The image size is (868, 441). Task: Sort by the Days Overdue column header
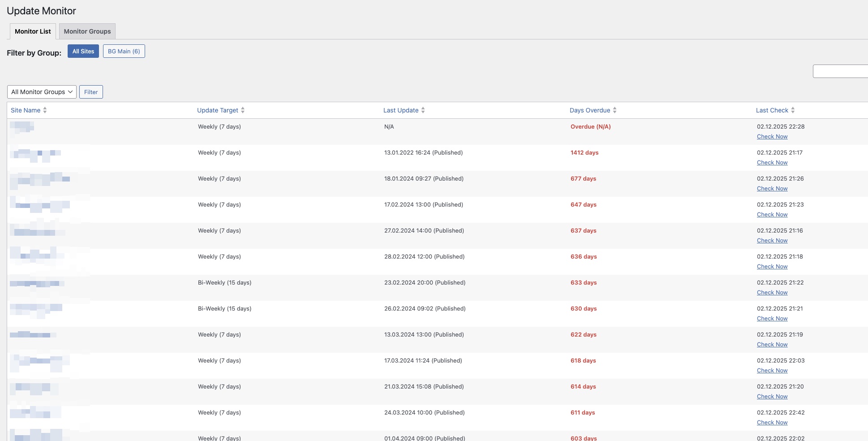(589, 110)
